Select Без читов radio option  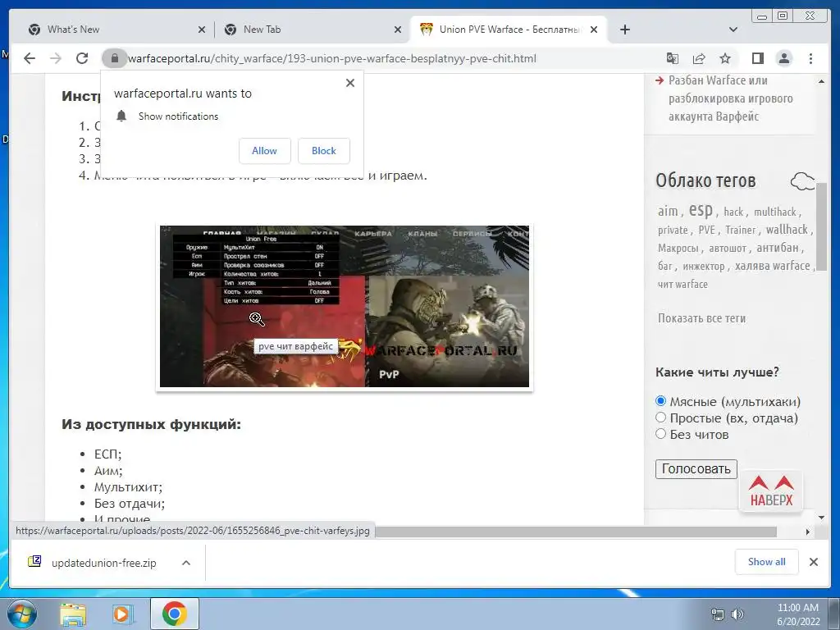(x=660, y=433)
